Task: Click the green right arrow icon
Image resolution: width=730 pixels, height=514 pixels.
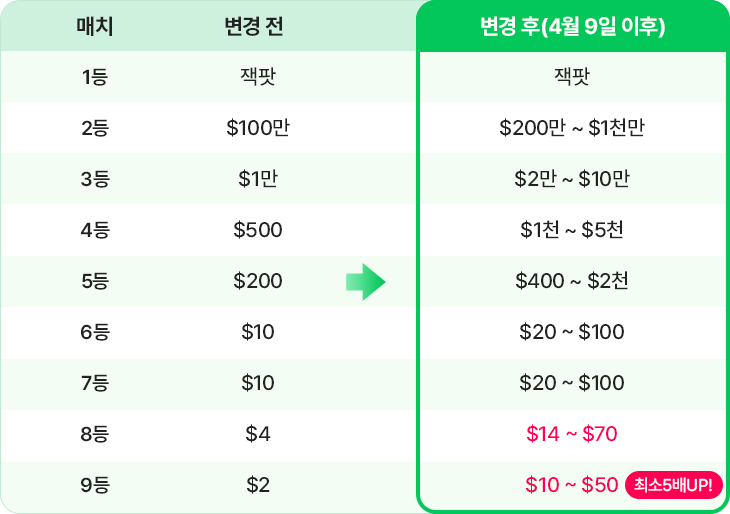Action: [x=365, y=282]
